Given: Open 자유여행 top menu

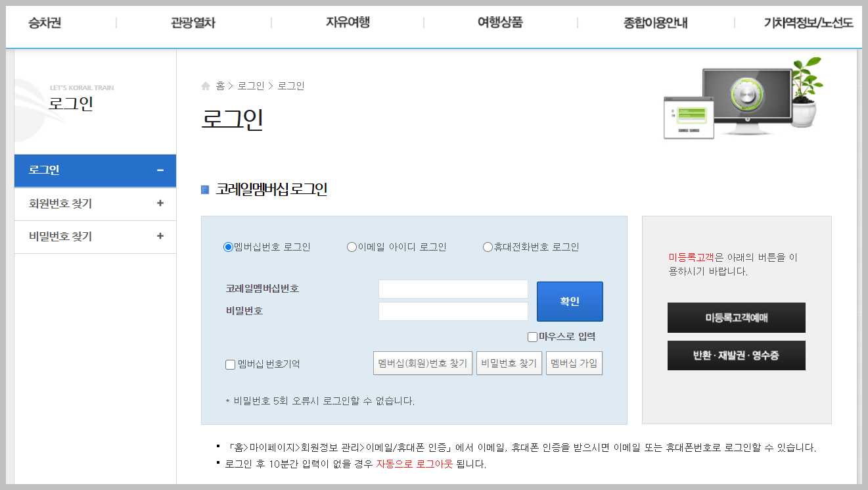Looking at the screenshot, I should [x=348, y=23].
